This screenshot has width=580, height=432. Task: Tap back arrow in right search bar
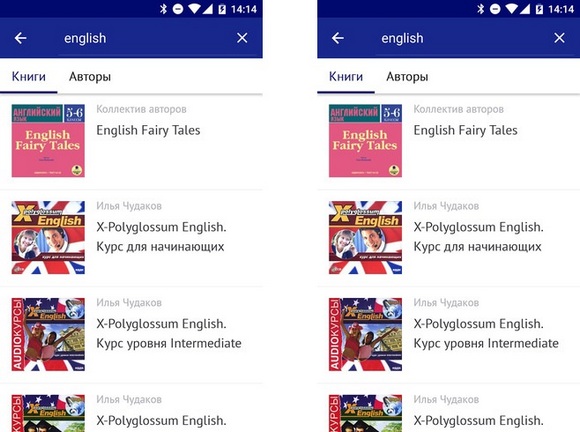(x=338, y=38)
